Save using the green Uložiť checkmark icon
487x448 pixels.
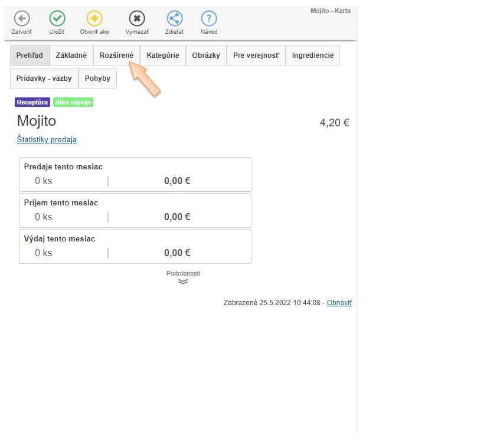pos(57,19)
